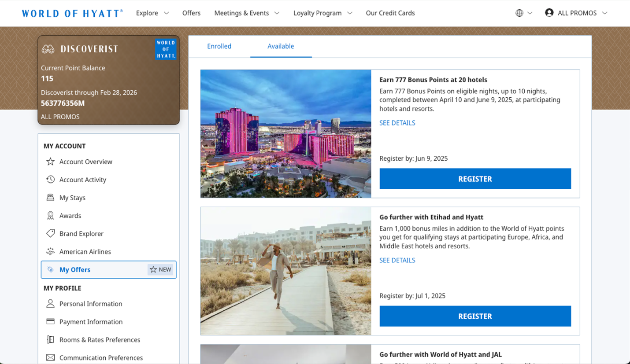
Task: Click 'Register by: Jun 9, 2025' text
Action: click(x=413, y=158)
